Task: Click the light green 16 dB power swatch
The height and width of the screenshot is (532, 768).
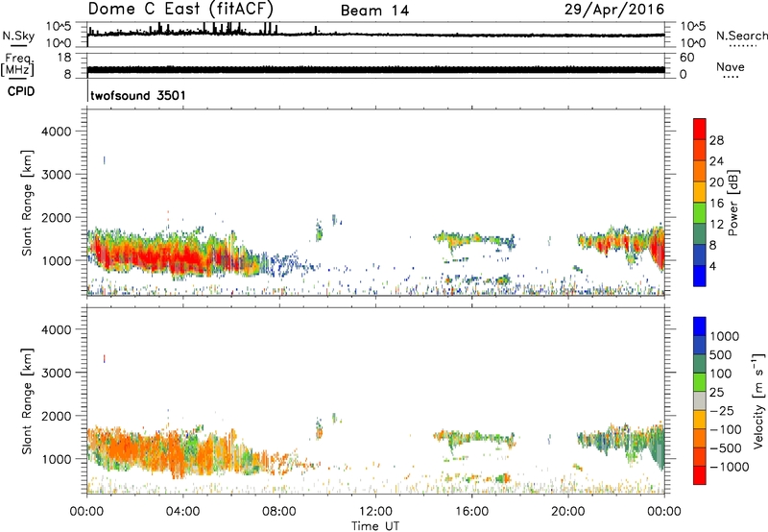Action: 700,213
